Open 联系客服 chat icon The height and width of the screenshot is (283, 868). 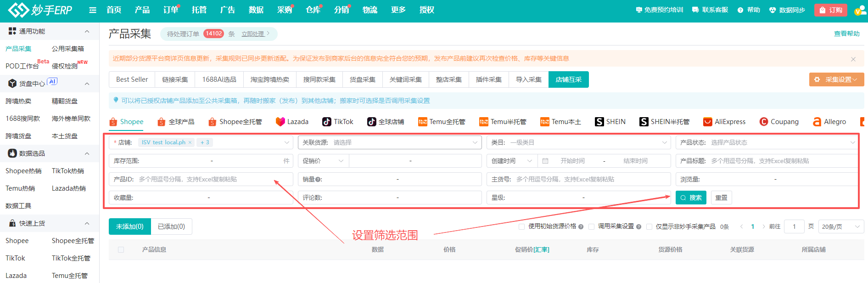click(695, 10)
